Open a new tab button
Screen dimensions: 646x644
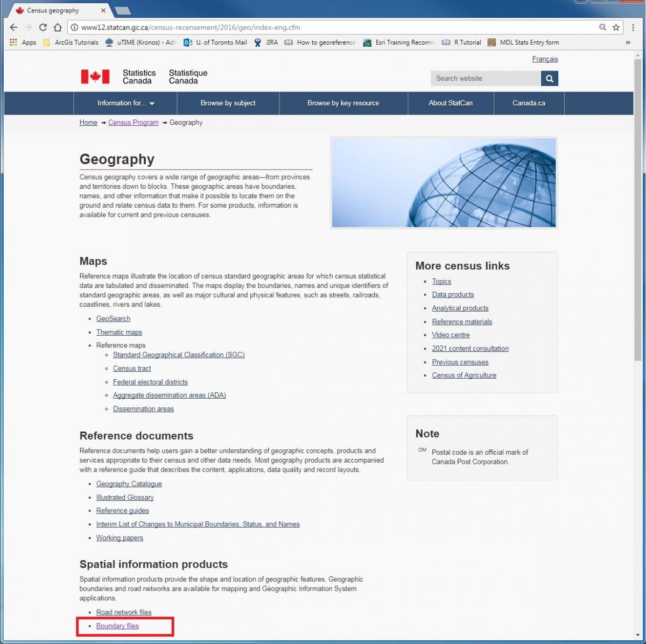click(x=123, y=10)
